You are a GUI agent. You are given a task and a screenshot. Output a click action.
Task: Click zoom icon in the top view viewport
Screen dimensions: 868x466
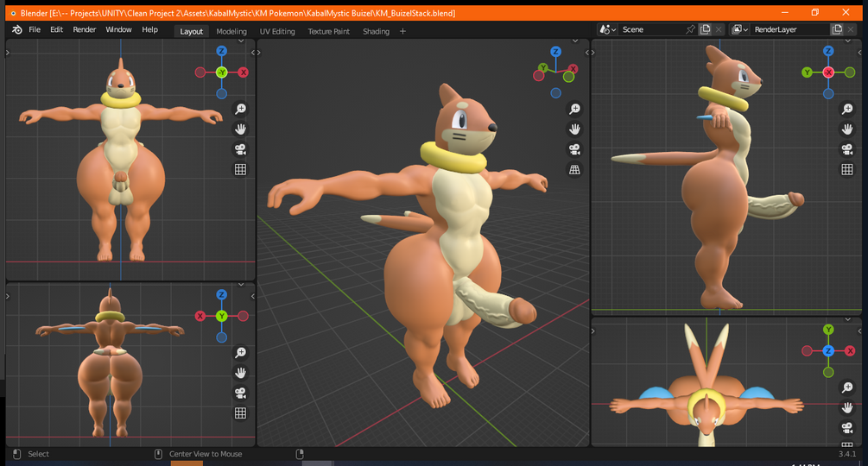[x=847, y=387]
